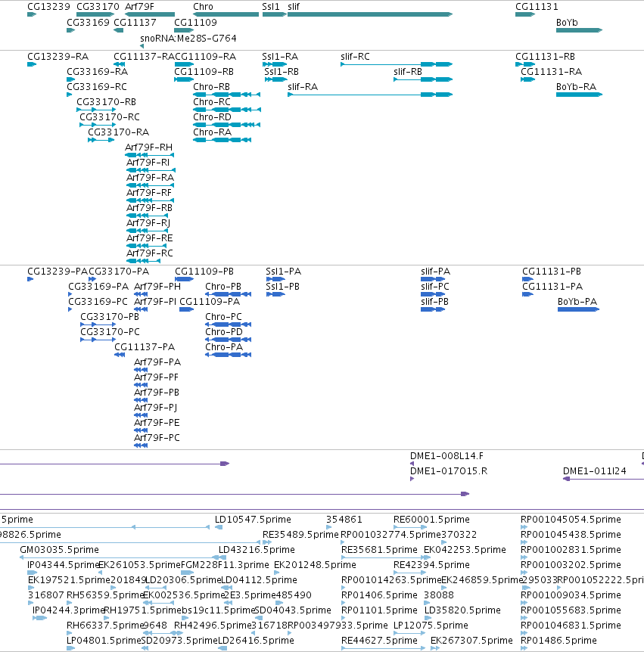Click the CG11131 gene label
Viewport: 644px width, 652px height.
pos(537,7)
